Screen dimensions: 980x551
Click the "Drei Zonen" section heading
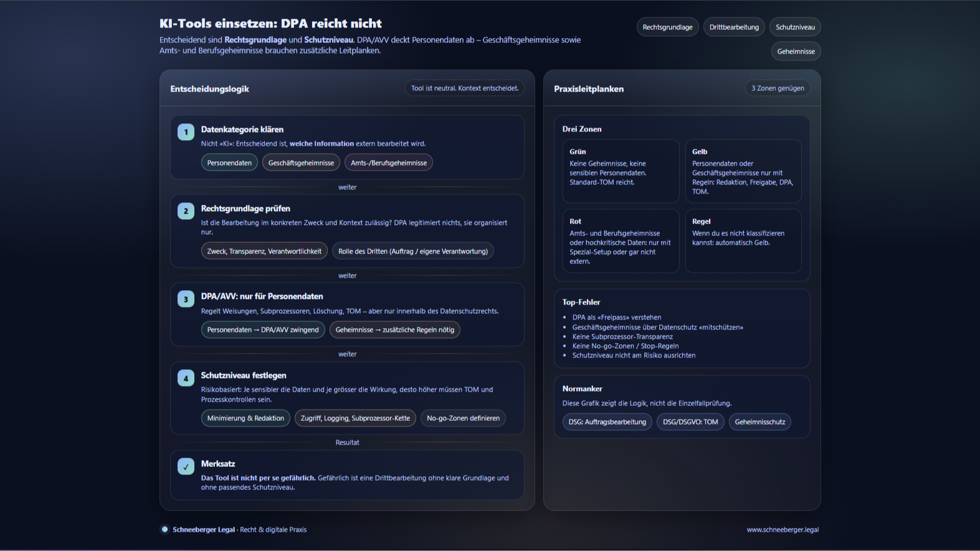[x=582, y=129]
